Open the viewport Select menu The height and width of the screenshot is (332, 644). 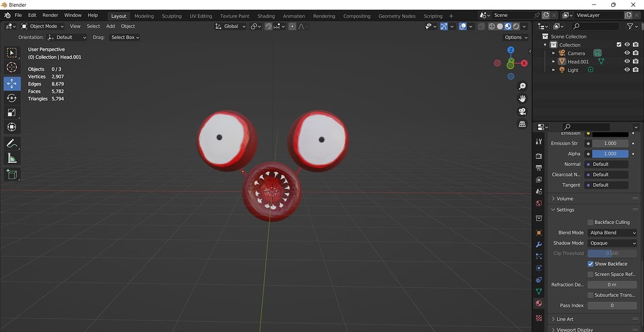click(93, 26)
